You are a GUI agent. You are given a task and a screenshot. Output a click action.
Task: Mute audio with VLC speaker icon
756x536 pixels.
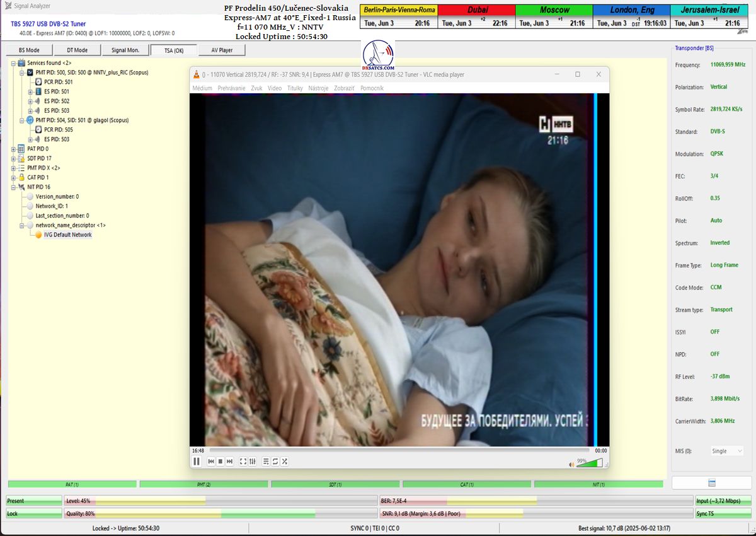pos(572,464)
